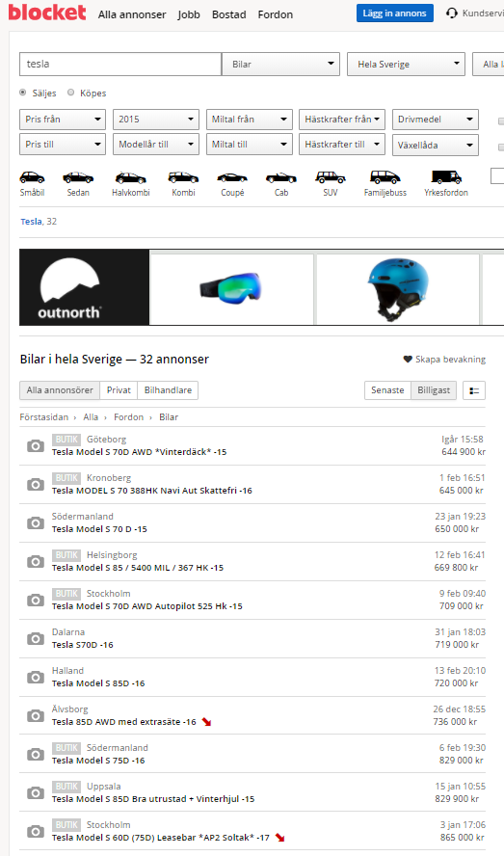
Task: Select the Familjebuss body type icon
Action: tap(385, 176)
